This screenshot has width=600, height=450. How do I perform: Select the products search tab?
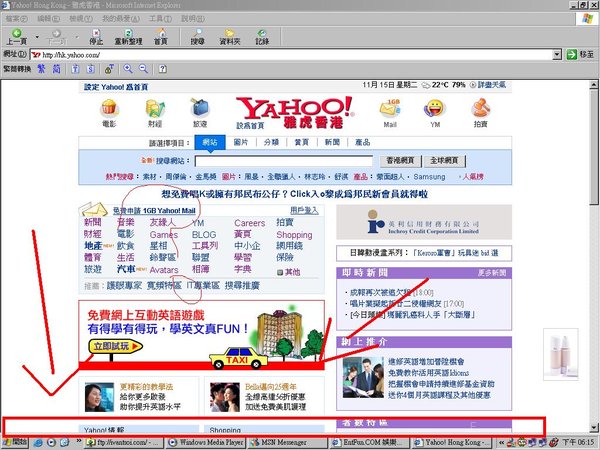pos(362,142)
